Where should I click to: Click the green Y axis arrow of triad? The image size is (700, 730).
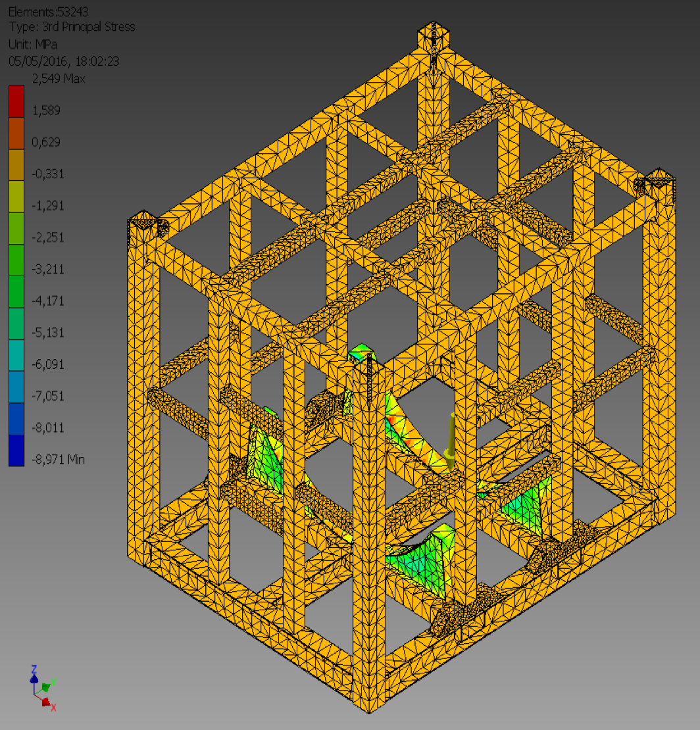click(47, 685)
